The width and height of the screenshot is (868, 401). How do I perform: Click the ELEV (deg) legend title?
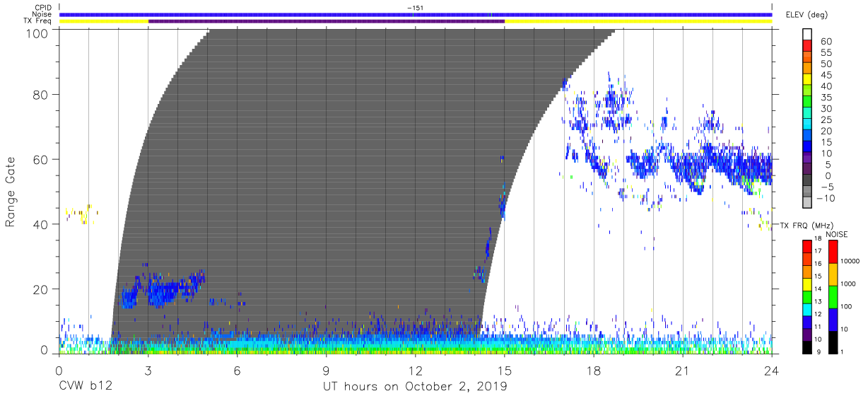point(806,15)
